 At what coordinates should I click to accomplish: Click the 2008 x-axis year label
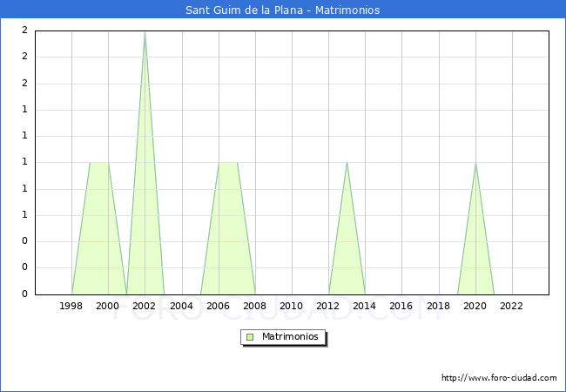[254, 306]
